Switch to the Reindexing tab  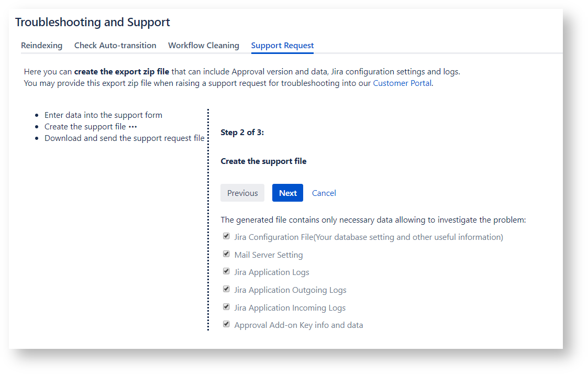point(41,46)
